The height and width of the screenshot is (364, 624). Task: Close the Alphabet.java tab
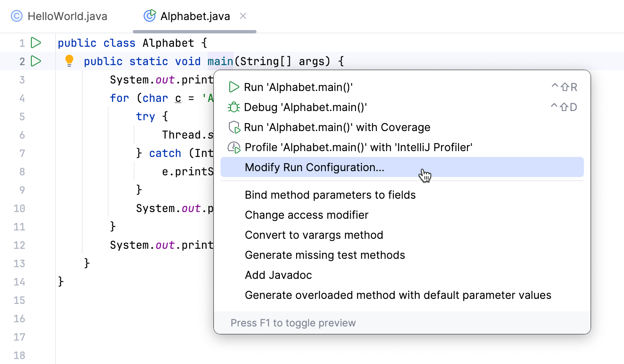[x=243, y=16]
